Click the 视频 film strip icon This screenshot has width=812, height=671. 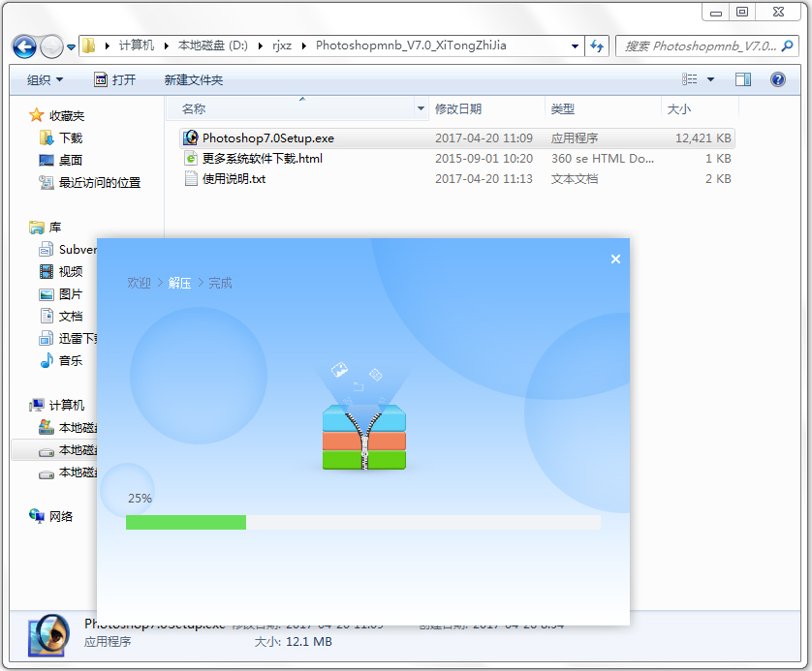(x=47, y=272)
